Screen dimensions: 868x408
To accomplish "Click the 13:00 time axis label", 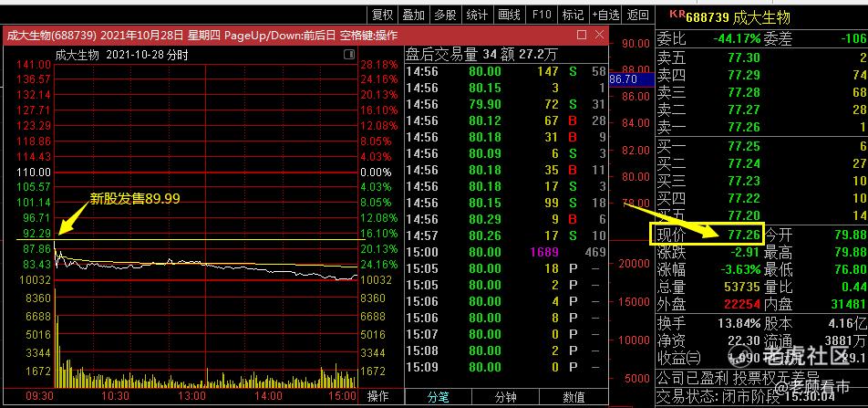I will (191, 396).
